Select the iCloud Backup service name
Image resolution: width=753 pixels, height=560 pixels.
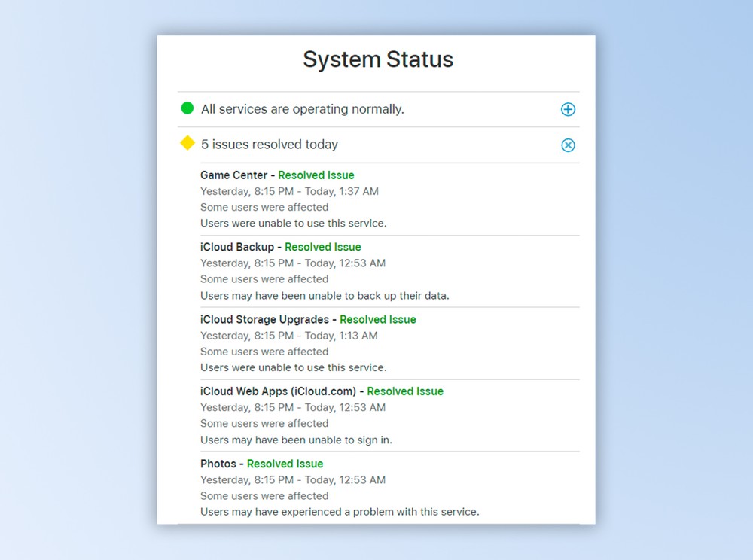(x=237, y=247)
